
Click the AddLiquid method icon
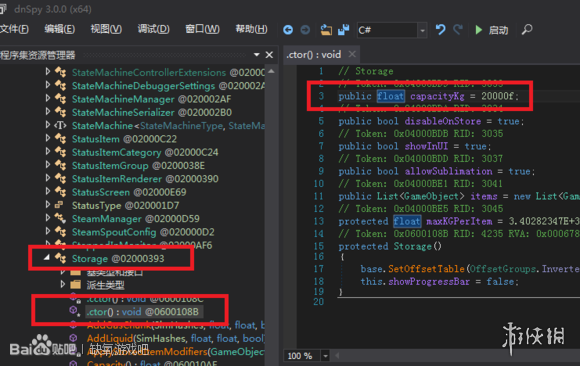point(73,338)
